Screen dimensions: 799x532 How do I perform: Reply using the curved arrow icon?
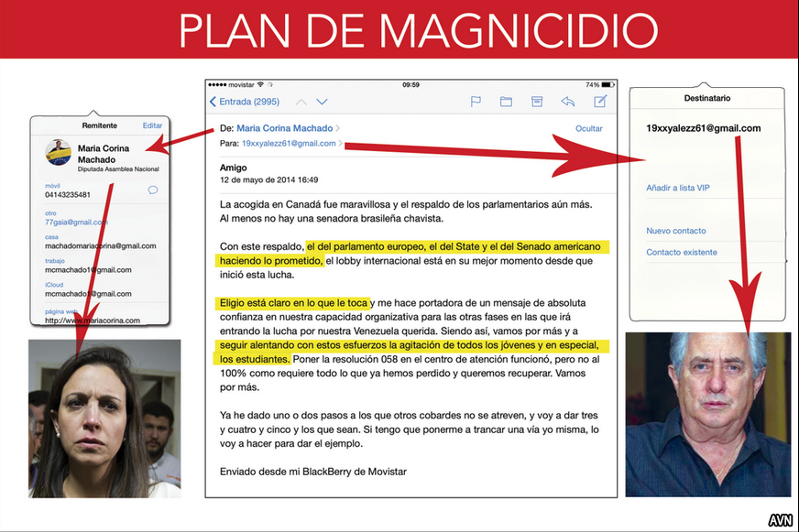pyautogui.click(x=568, y=102)
